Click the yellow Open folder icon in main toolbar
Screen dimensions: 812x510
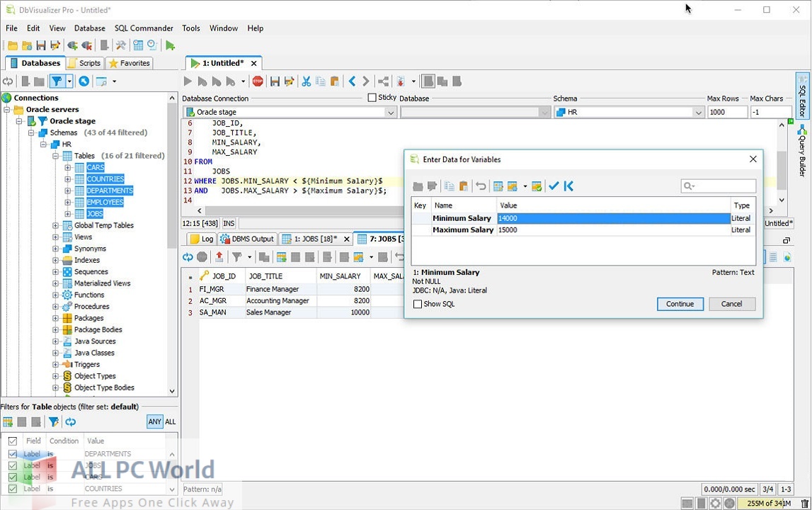[13, 45]
